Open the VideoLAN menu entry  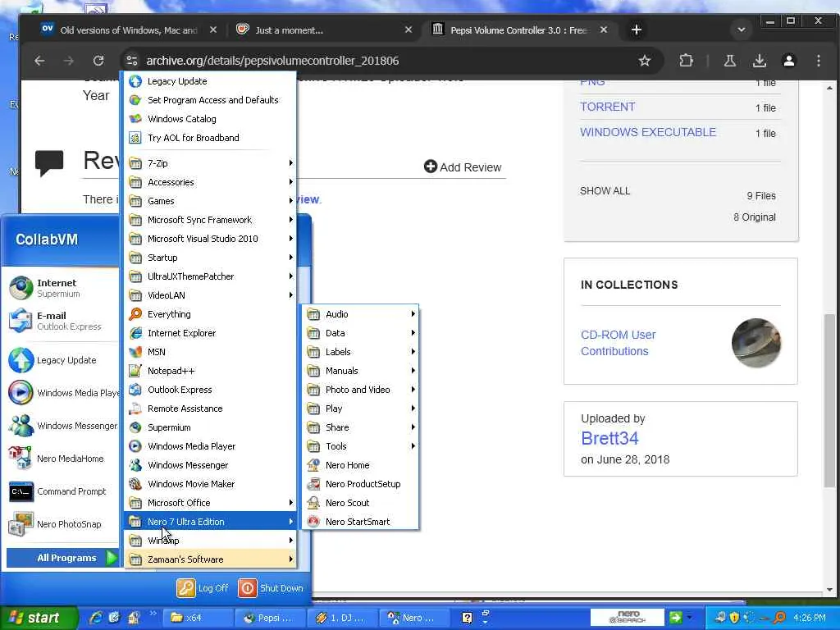(x=211, y=295)
